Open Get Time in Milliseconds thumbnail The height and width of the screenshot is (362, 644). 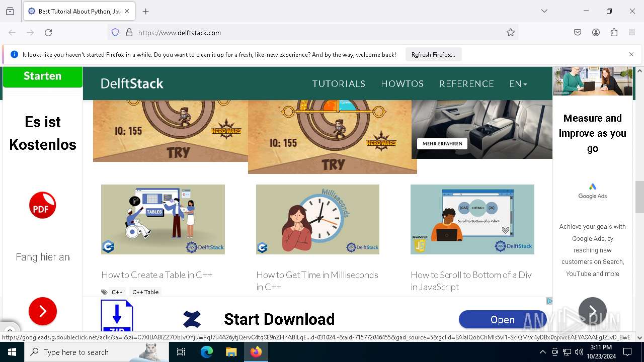click(x=317, y=219)
